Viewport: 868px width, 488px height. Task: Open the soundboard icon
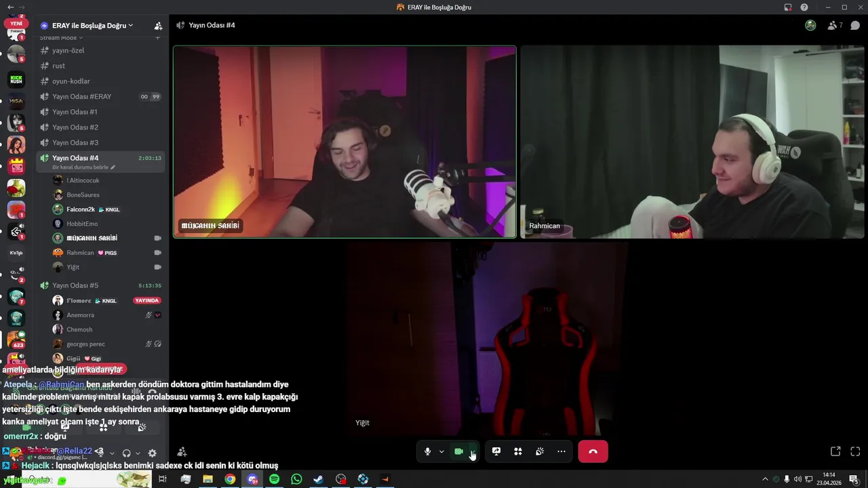pos(540,451)
